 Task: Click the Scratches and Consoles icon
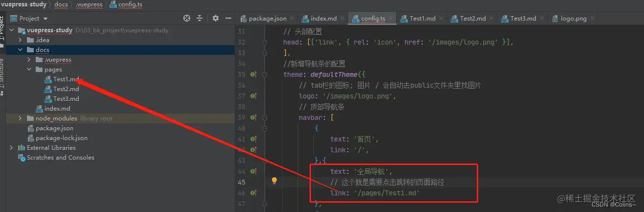(x=22, y=158)
